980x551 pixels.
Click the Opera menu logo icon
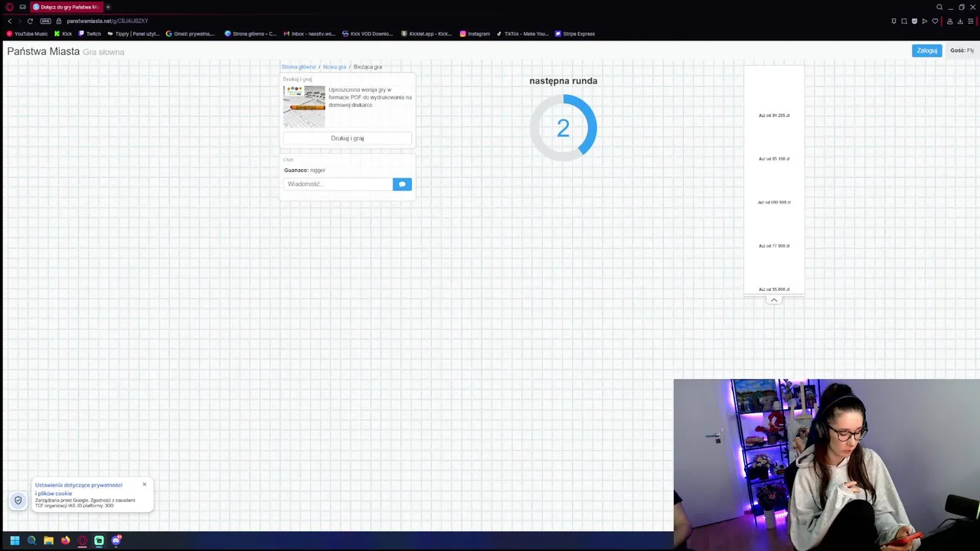tap(10, 7)
